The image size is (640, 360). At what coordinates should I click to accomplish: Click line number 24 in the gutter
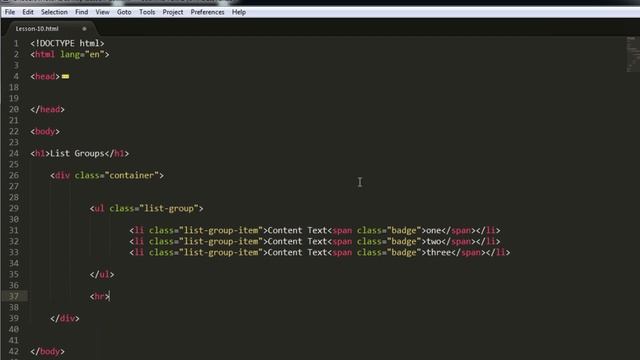[x=13, y=153]
